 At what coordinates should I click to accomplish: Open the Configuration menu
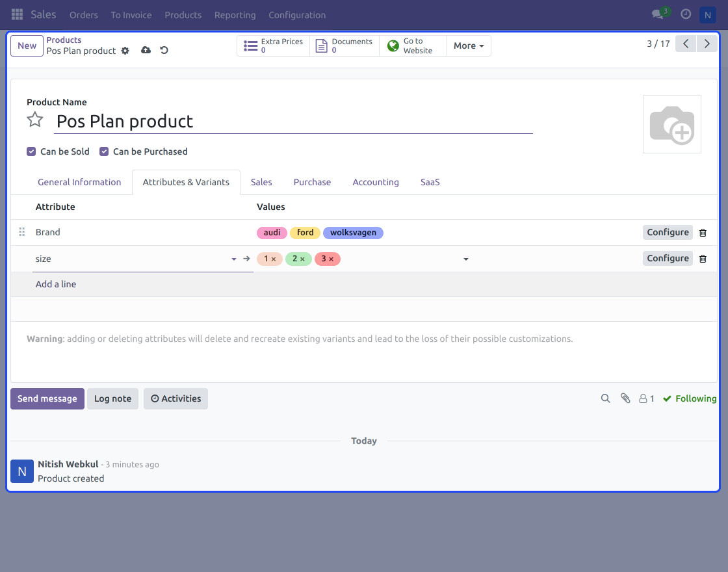coord(297,15)
